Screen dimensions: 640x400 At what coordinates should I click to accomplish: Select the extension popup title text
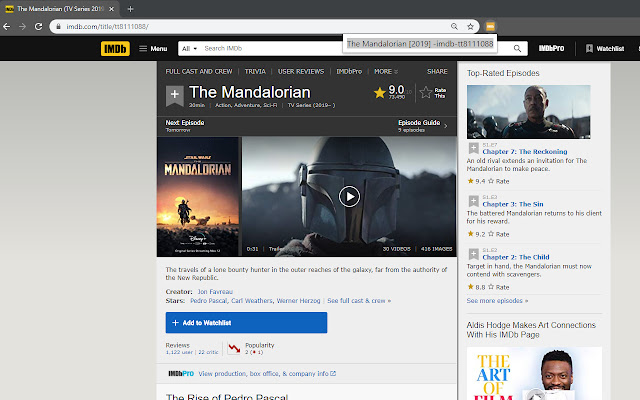coord(420,44)
